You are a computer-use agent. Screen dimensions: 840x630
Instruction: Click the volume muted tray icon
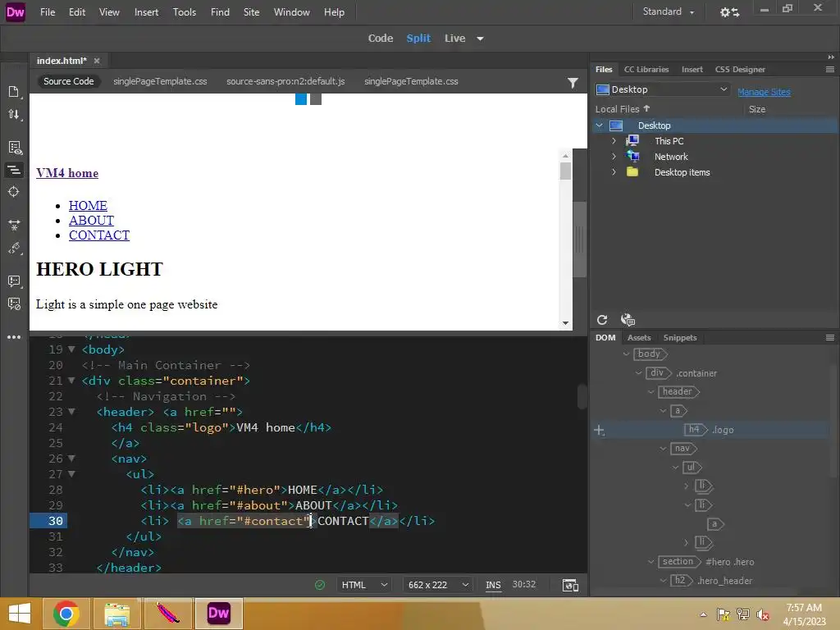(763, 614)
